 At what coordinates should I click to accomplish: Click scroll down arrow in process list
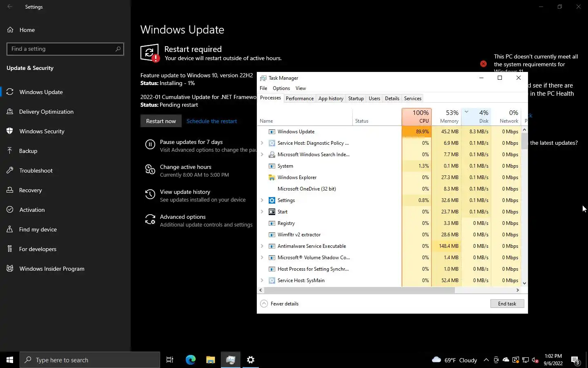(524, 283)
